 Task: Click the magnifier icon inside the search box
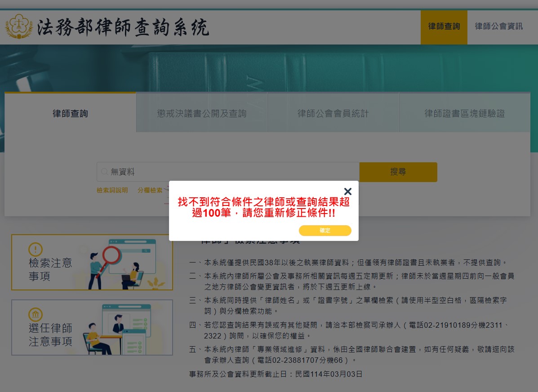[x=104, y=172]
